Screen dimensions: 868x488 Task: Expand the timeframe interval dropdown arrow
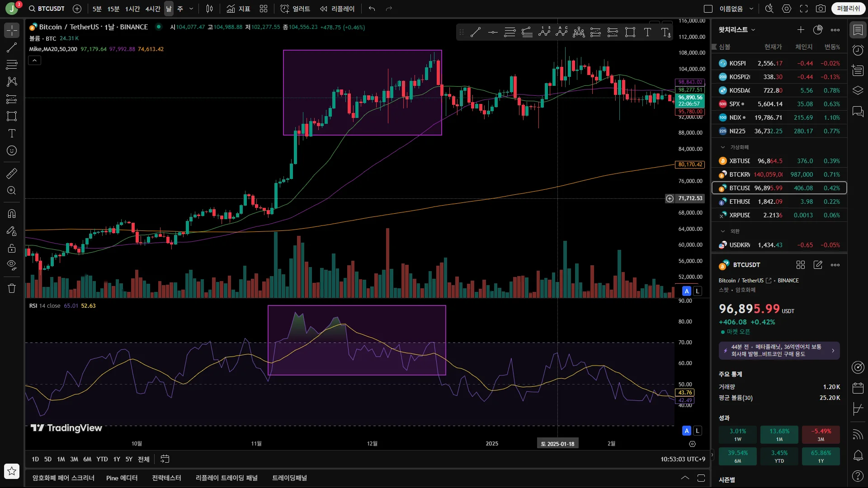coord(191,9)
